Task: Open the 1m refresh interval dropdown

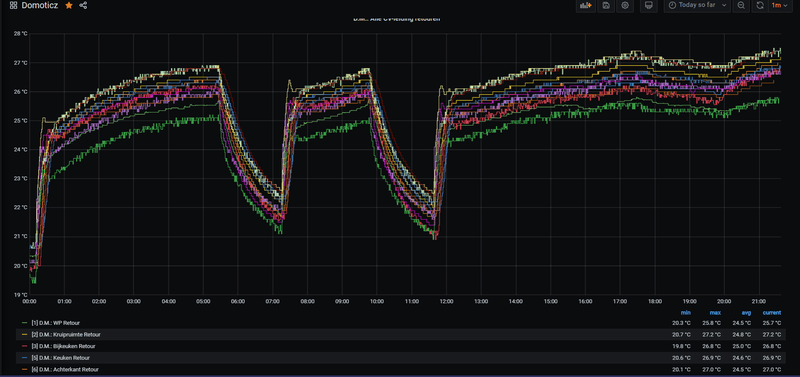Action: 779,5
